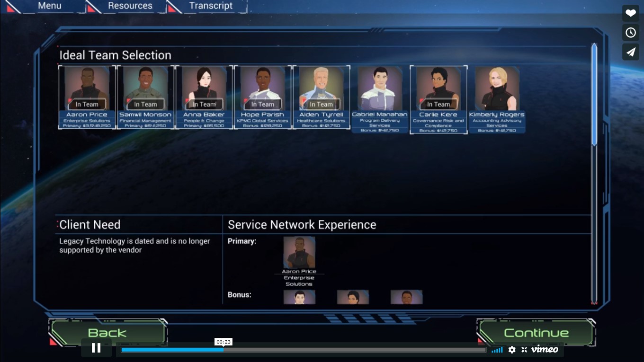Open the share paper plane icon

tap(631, 52)
